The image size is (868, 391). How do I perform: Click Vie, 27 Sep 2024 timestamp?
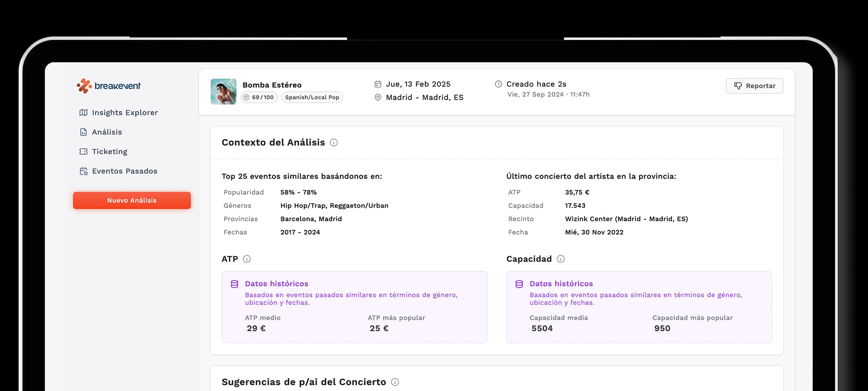point(548,95)
